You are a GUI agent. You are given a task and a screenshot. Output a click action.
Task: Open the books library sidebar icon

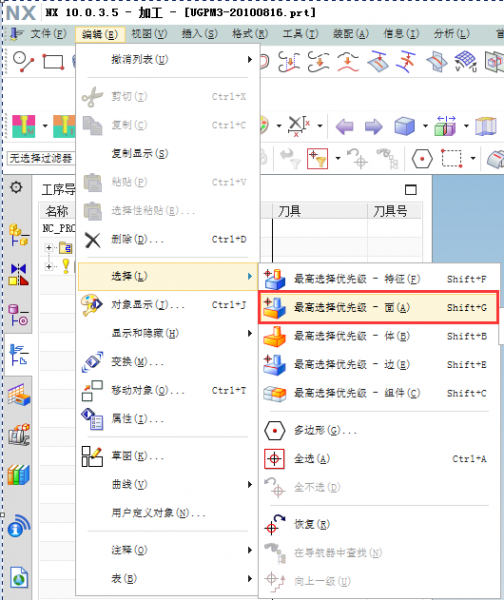click(x=18, y=475)
